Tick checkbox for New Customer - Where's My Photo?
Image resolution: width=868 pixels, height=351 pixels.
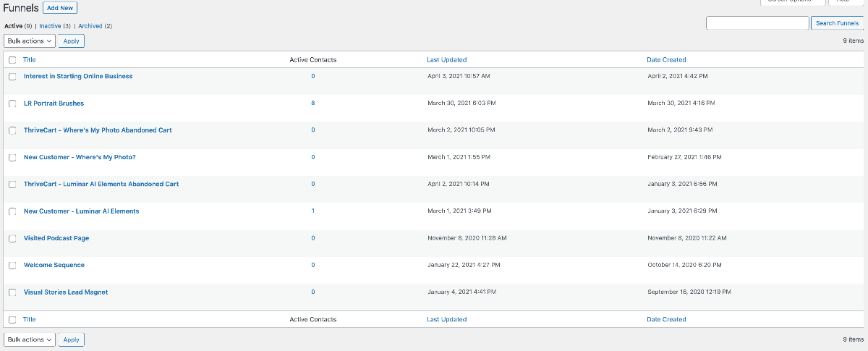12,158
